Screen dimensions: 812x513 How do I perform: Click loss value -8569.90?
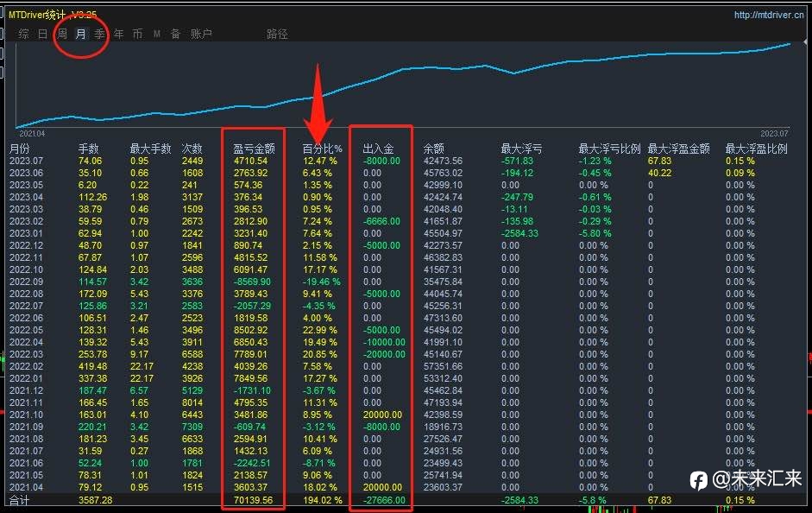tap(252, 282)
